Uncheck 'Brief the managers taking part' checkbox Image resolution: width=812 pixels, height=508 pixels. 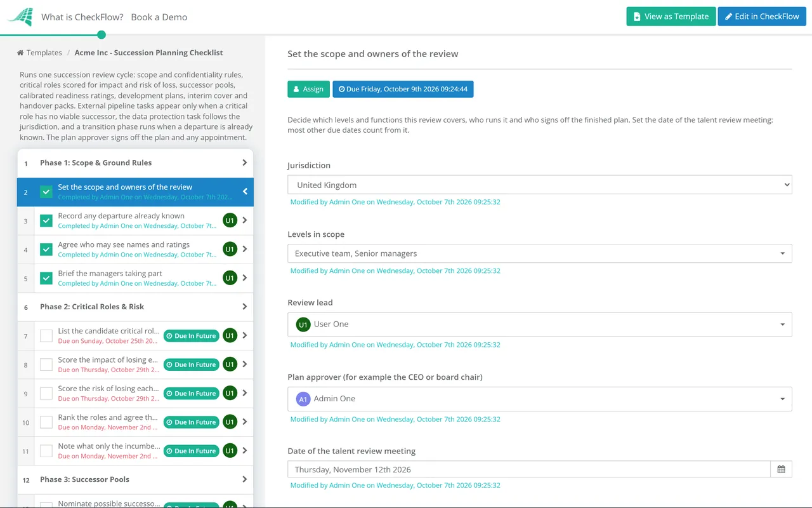pyautogui.click(x=46, y=278)
